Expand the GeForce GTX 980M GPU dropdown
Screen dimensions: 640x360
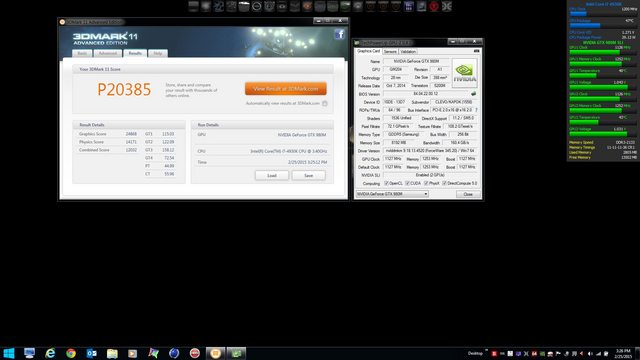392,194
